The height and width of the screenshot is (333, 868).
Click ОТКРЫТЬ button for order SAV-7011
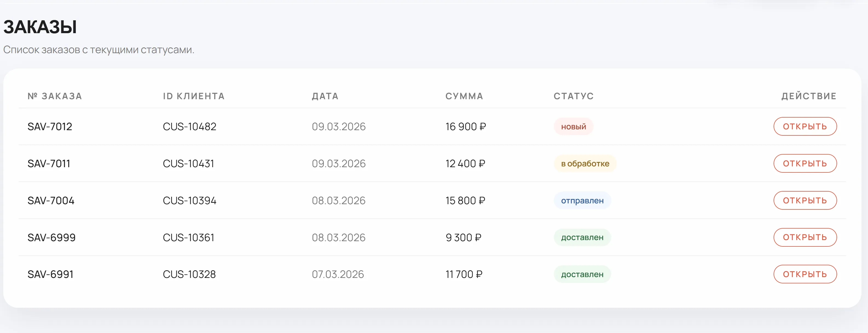click(x=805, y=164)
